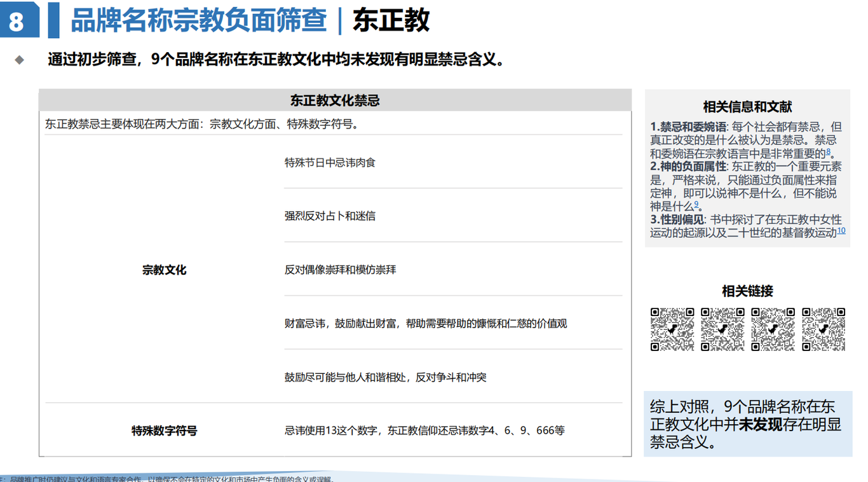Click the bold label 1.禁忌和委婉语

[x=688, y=127]
